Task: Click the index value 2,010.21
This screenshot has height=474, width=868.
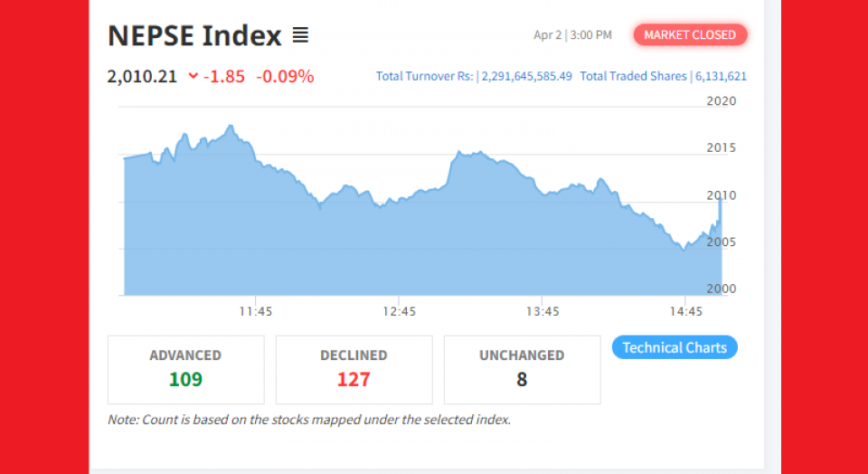Action: tap(142, 76)
